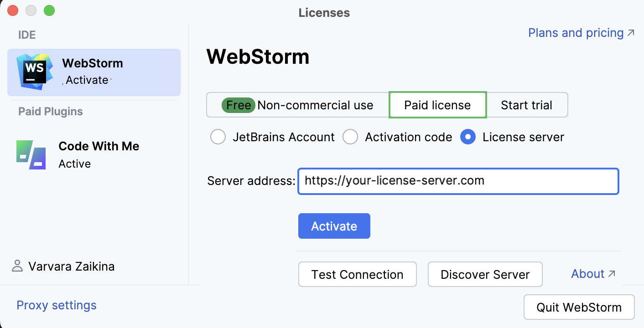Switch to the Paid license tab

tap(437, 105)
